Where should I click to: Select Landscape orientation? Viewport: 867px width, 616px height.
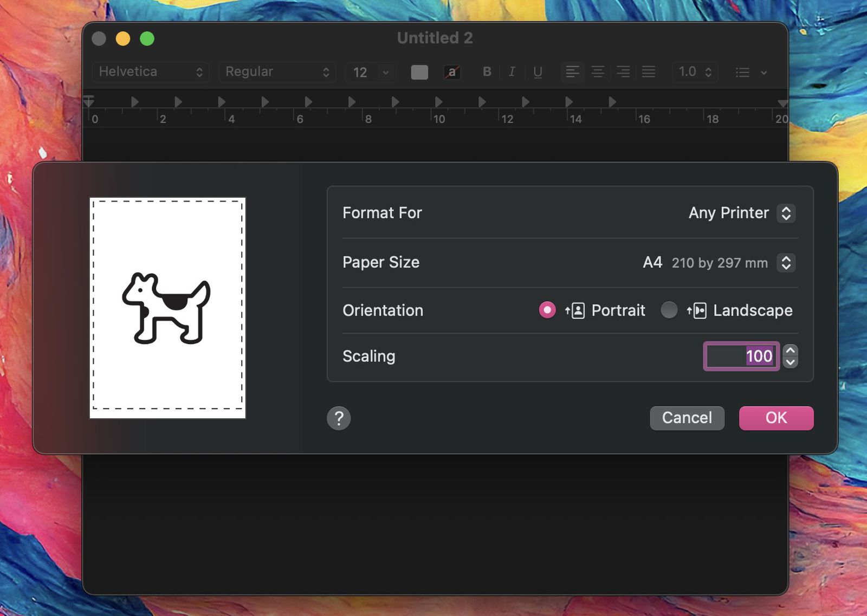(x=670, y=310)
